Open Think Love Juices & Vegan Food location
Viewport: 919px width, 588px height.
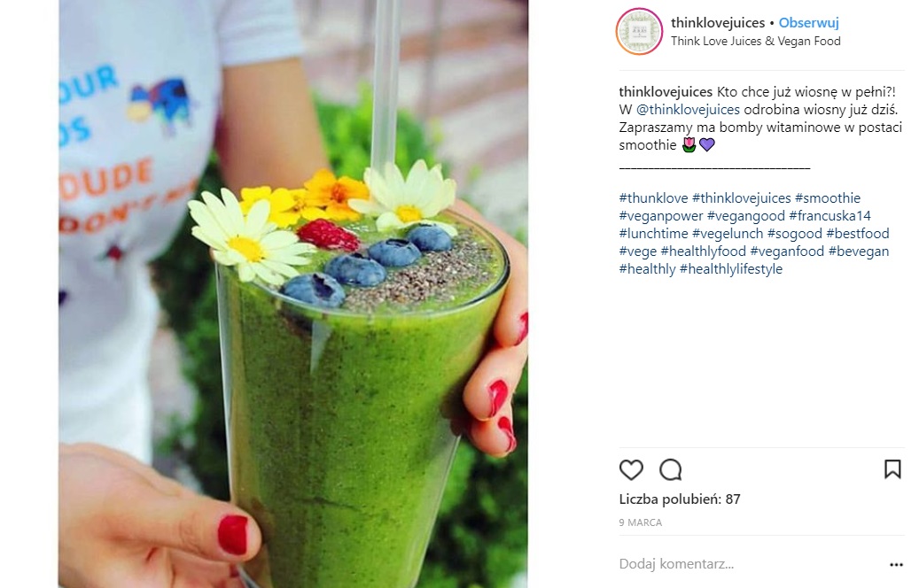coord(755,41)
